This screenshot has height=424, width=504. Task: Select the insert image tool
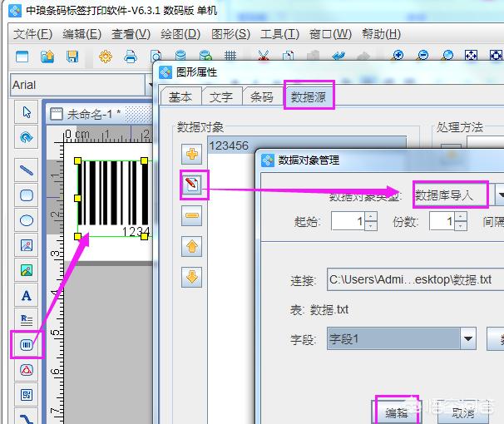click(x=27, y=245)
